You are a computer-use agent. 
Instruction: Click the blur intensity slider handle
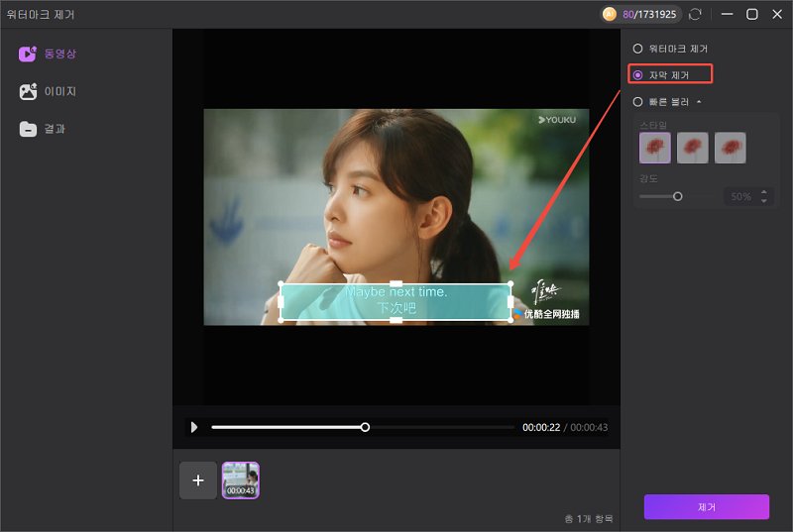(x=678, y=196)
